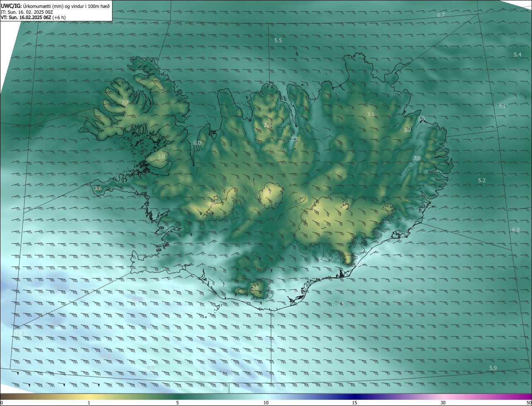Viewport: 532px width, 406px height.
Task: Click the "VT: Sun. 16.02.2025 06Z (+6 h)" line
Action: pos(33,17)
